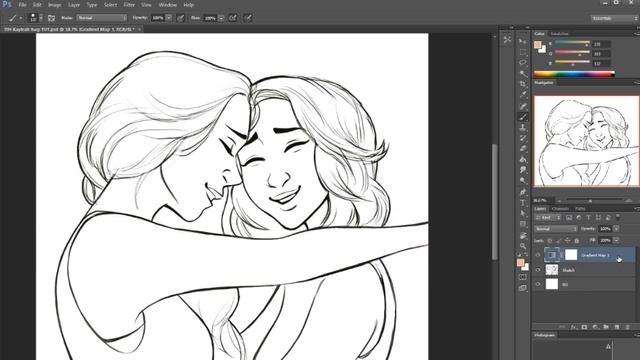Select the Eraser tool
This screenshot has width=640, height=360.
[x=523, y=149]
